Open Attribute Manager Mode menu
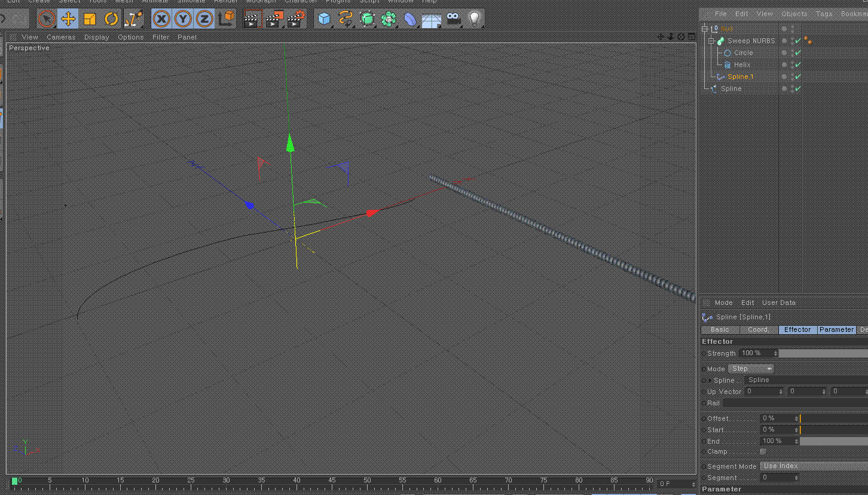 tap(723, 302)
